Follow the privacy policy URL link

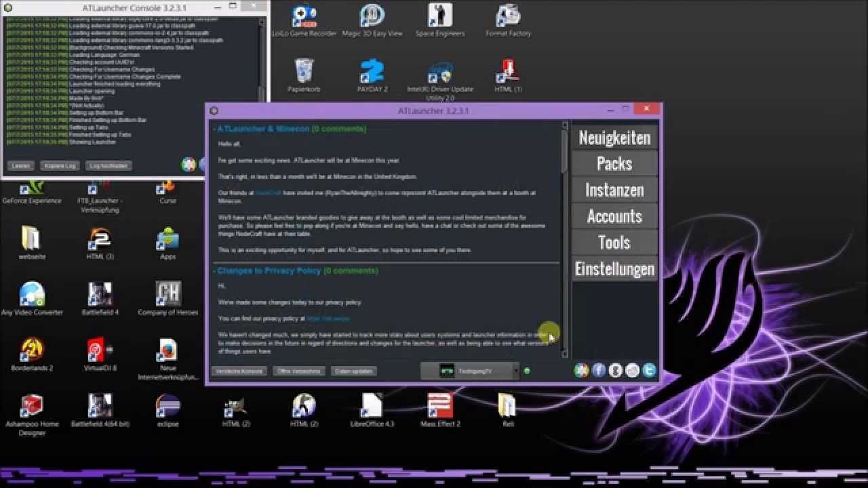328,319
